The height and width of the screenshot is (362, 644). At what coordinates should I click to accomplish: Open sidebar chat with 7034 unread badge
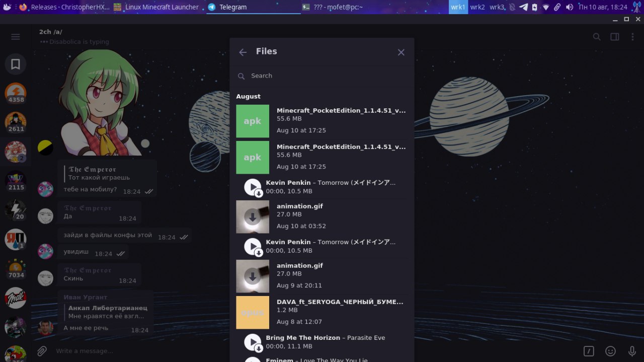click(x=16, y=269)
